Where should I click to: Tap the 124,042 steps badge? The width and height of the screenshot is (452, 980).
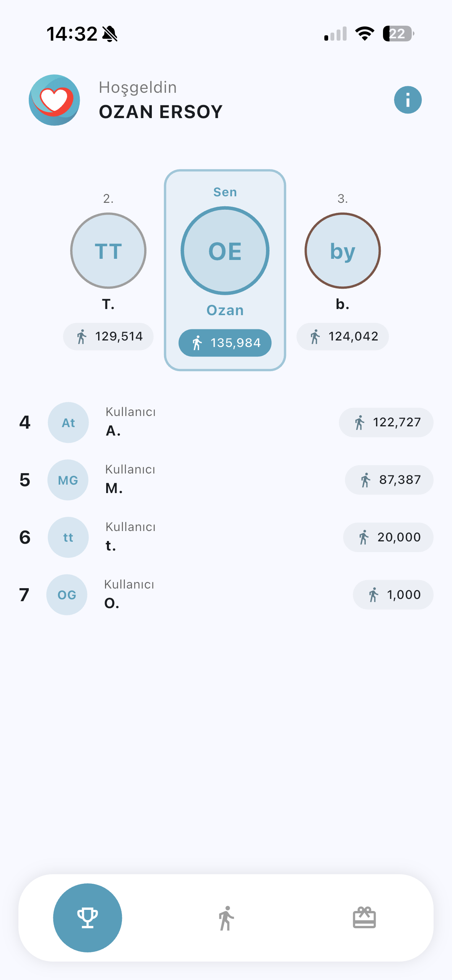[343, 337]
